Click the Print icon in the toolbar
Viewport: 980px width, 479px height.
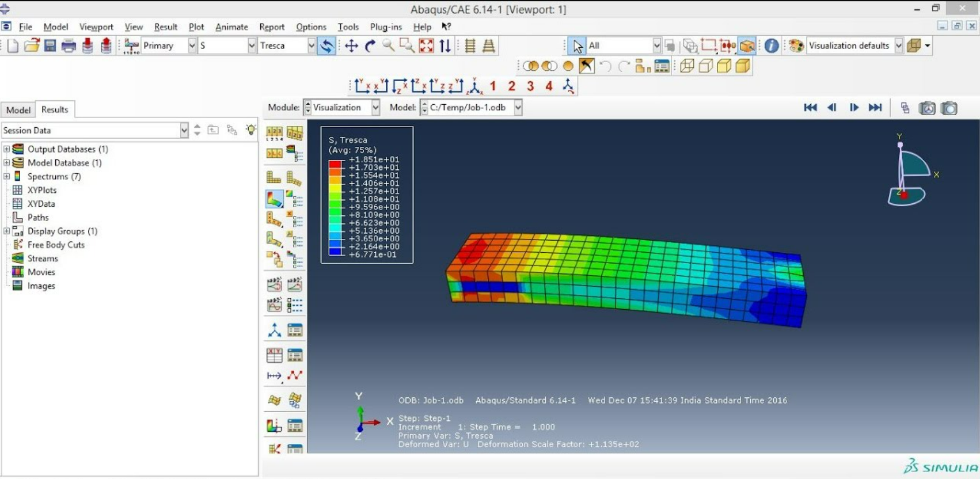point(69,45)
